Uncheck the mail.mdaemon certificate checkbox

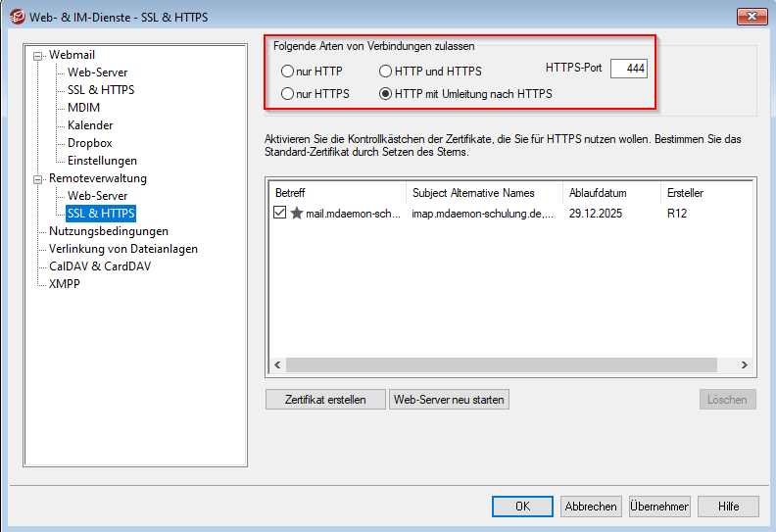pyautogui.click(x=281, y=213)
